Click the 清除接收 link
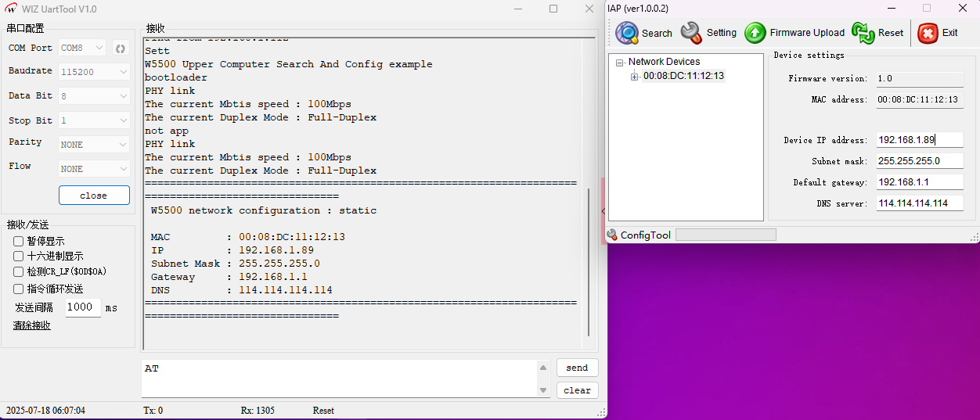980x420 pixels. click(32, 325)
